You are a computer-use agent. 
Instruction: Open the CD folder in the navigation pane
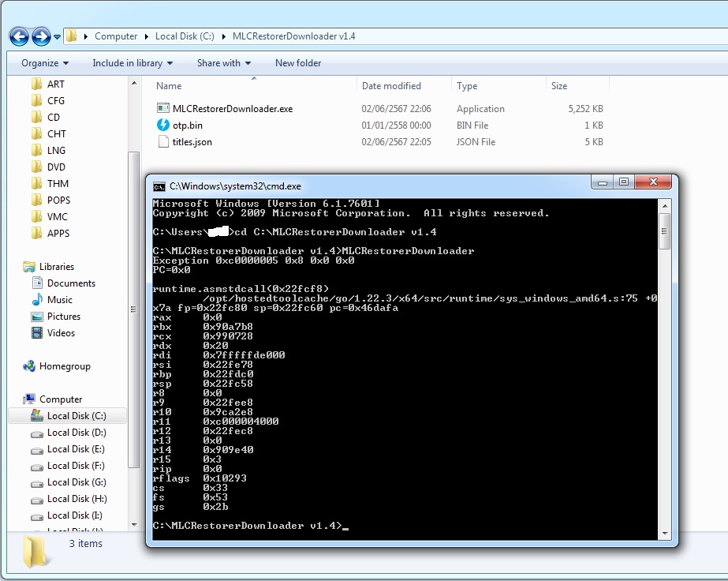click(x=54, y=117)
